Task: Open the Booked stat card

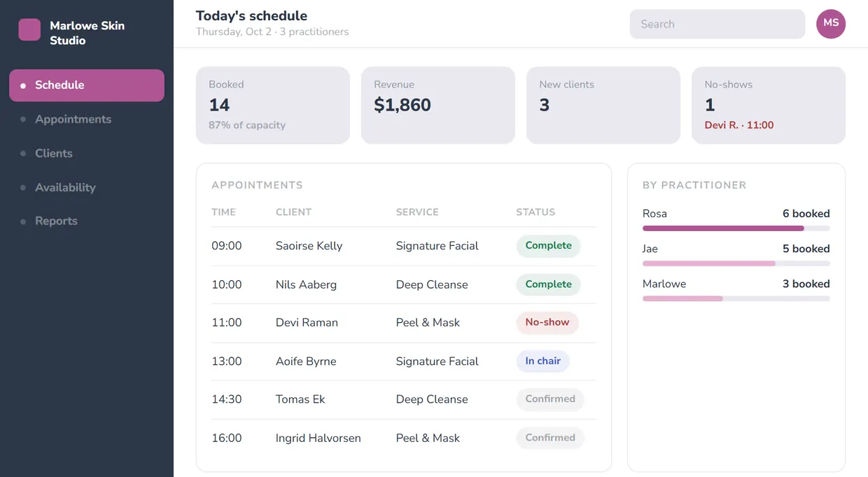Action: pos(273,105)
